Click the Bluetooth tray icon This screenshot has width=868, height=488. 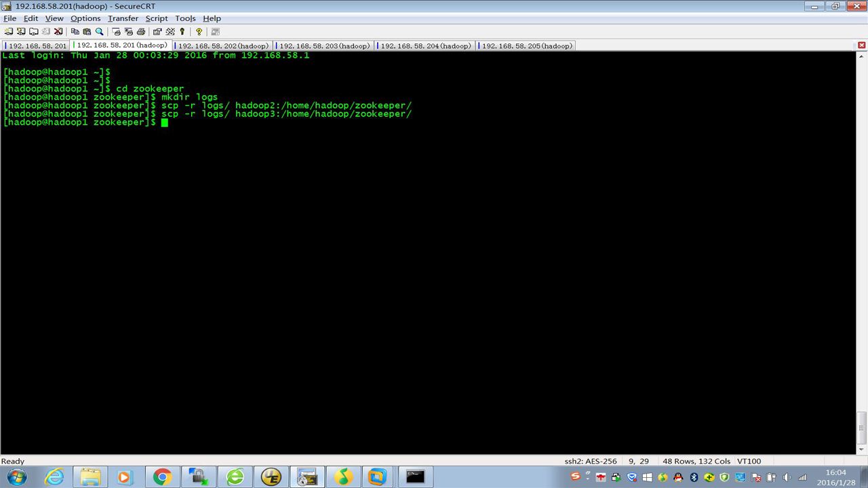pos(694,477)
